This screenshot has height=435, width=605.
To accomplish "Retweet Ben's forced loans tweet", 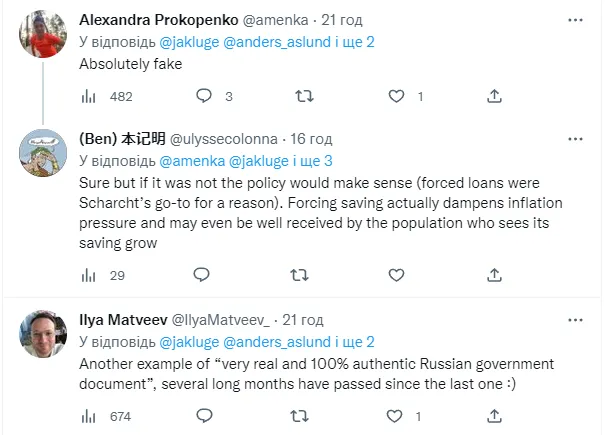I will tap(298, 275).
